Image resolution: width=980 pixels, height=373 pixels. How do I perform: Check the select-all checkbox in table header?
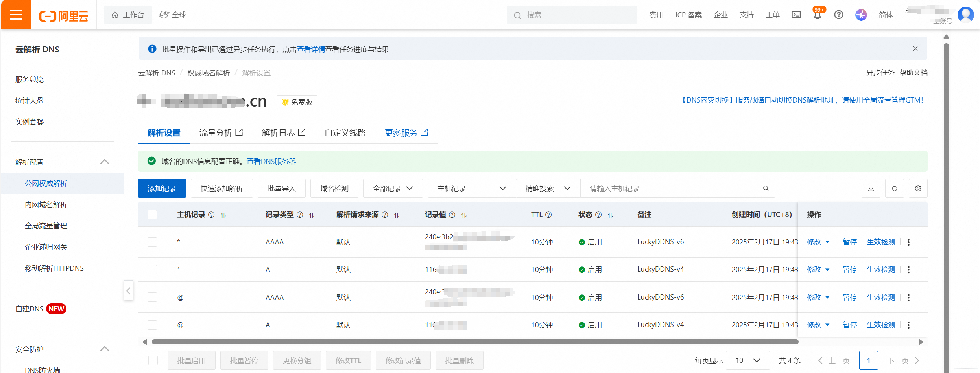click(152, 215)
